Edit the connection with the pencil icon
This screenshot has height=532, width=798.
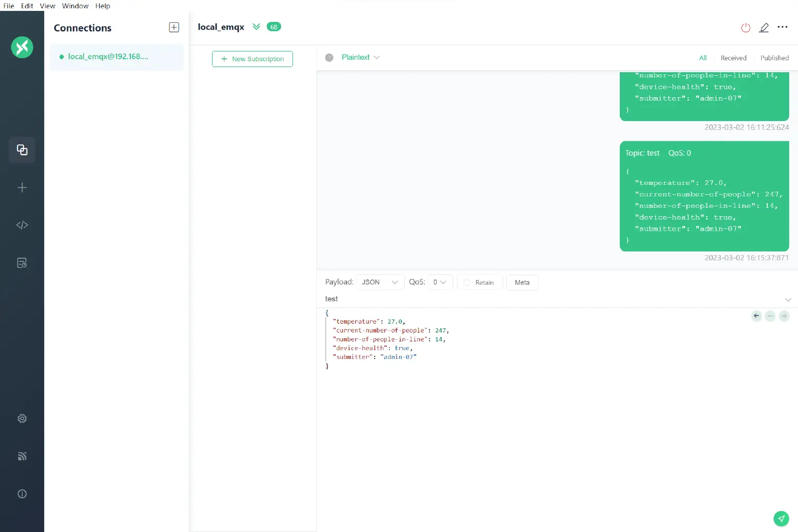coord(764,28)
